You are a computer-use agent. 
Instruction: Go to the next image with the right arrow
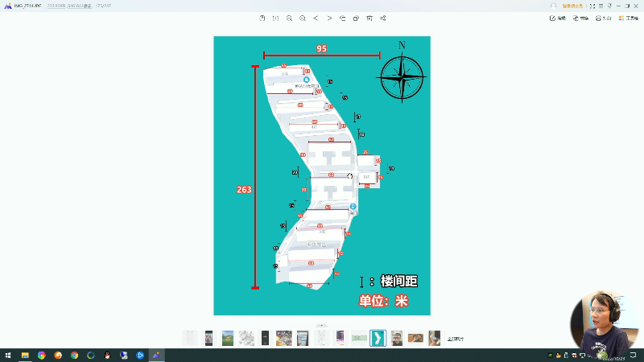329,18
